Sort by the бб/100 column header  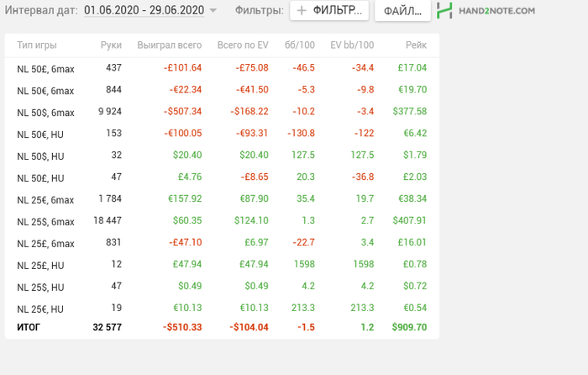click(300, 45)
